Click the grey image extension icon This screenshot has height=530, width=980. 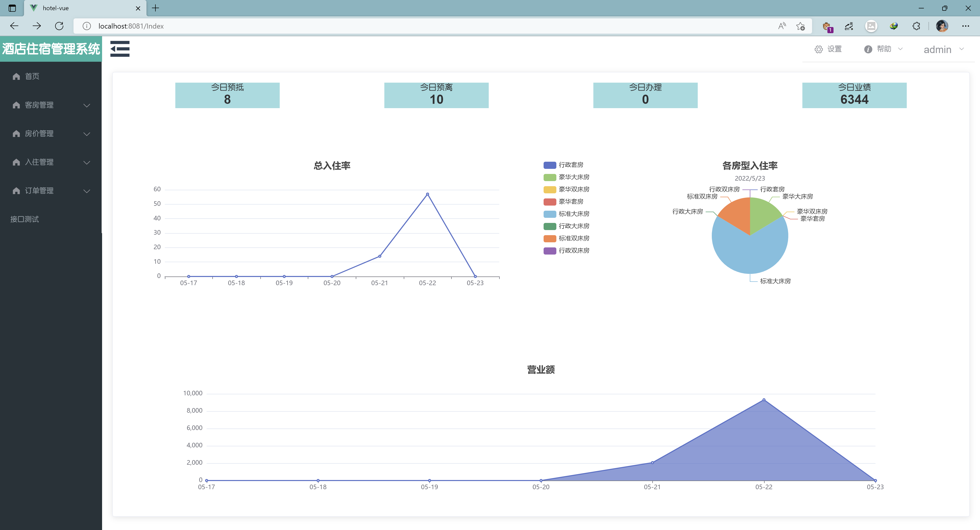[871, 26]
